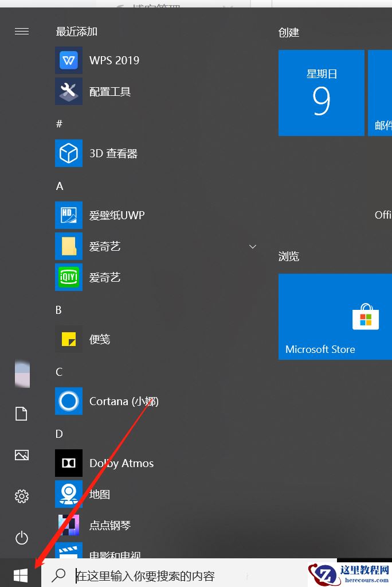
Task: Open the 便笺 sticky notes icon
Action: pyautogui.click(x=69, y=339)
